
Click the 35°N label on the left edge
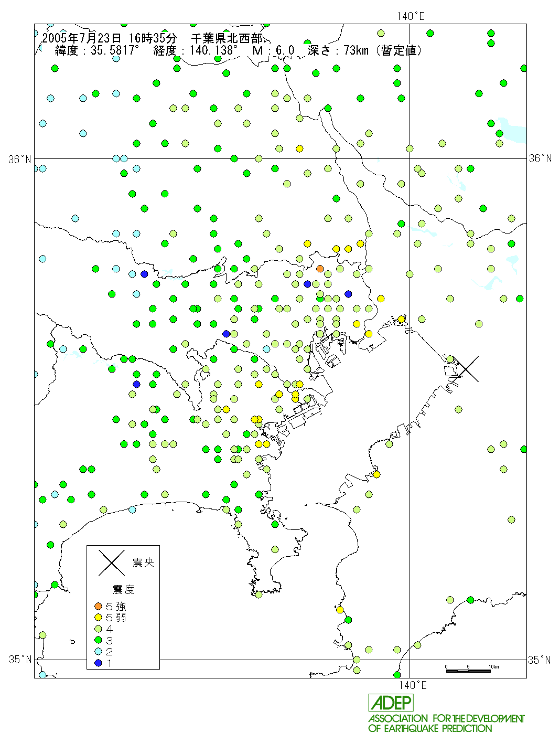(20, 660)
